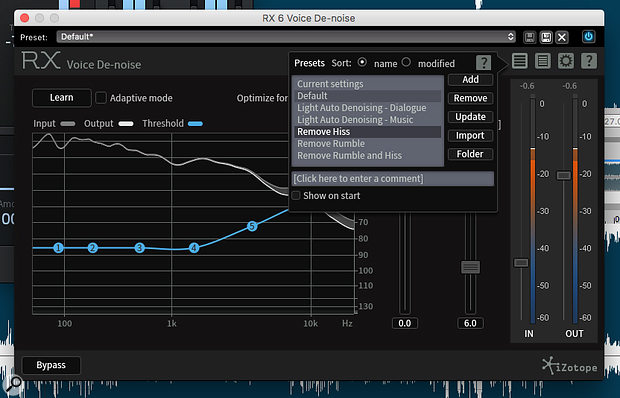This screenshot has height=398, width=620.
Task: Click the Learn button
Action: (62, 98)
